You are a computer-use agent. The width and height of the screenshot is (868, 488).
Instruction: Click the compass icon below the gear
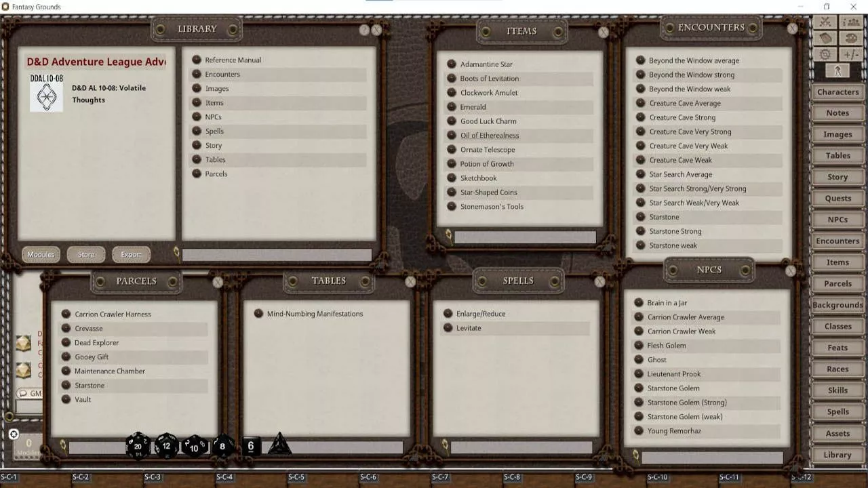coord(837,70)
